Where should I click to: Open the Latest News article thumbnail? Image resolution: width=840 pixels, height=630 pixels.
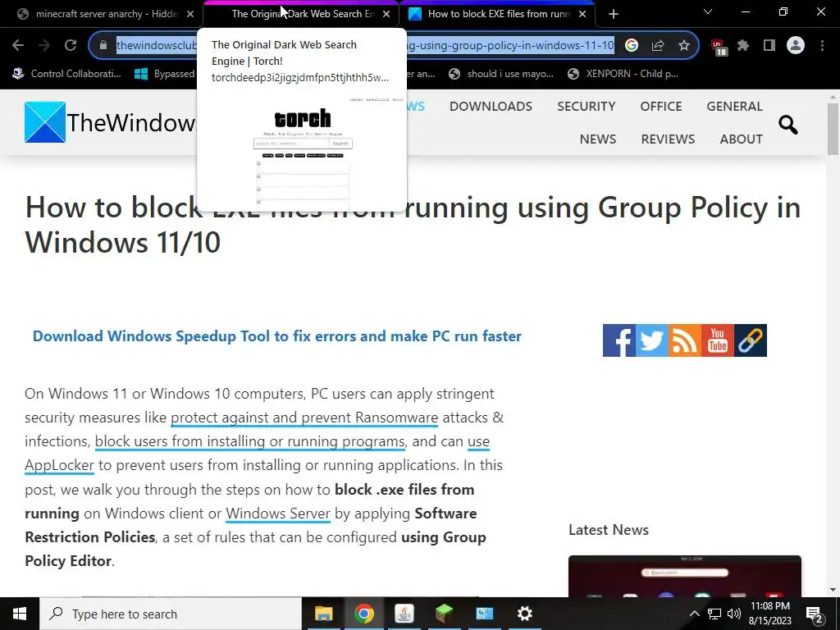[685, 576]
